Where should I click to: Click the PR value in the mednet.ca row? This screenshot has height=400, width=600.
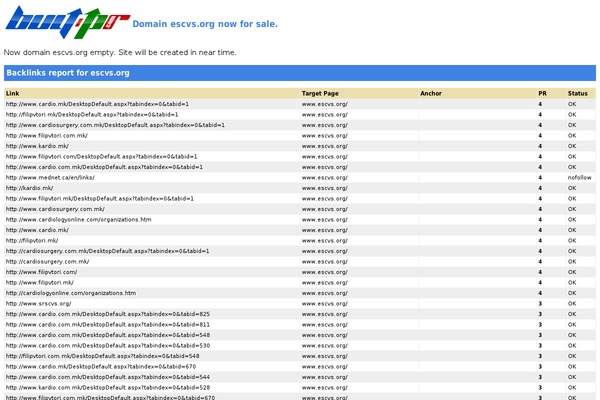[x=540, y=178]
